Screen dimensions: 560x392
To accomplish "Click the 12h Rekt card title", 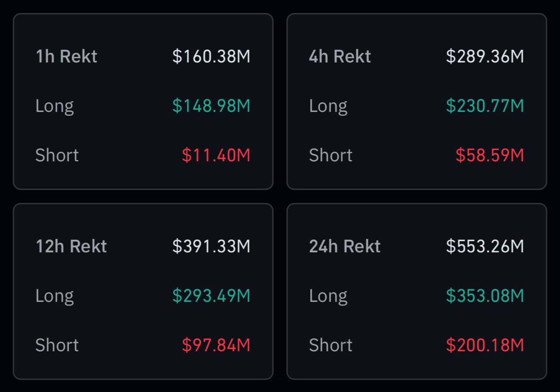I will click(71, 246).
